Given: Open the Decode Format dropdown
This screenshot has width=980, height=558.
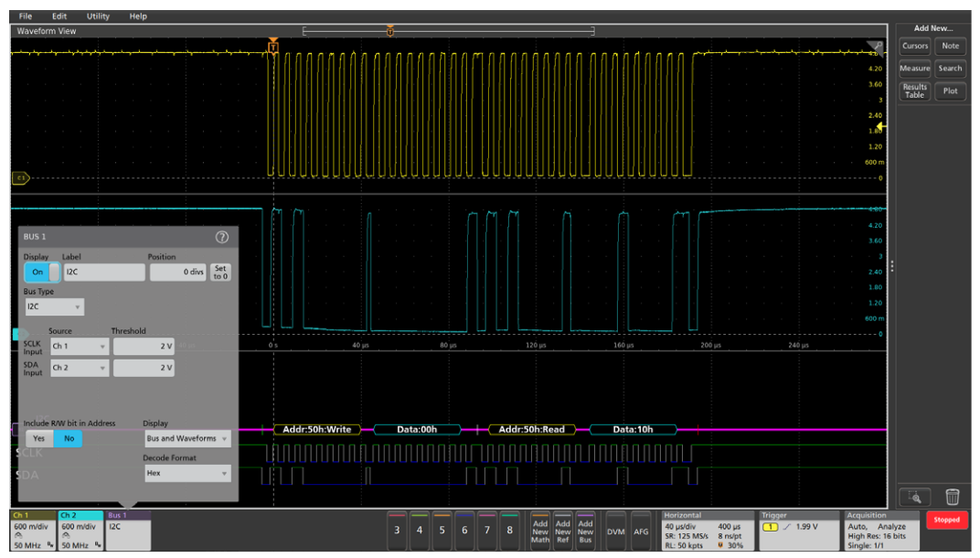Looking at the screenshot, I should pyautogui.click(x=186, y=472).
